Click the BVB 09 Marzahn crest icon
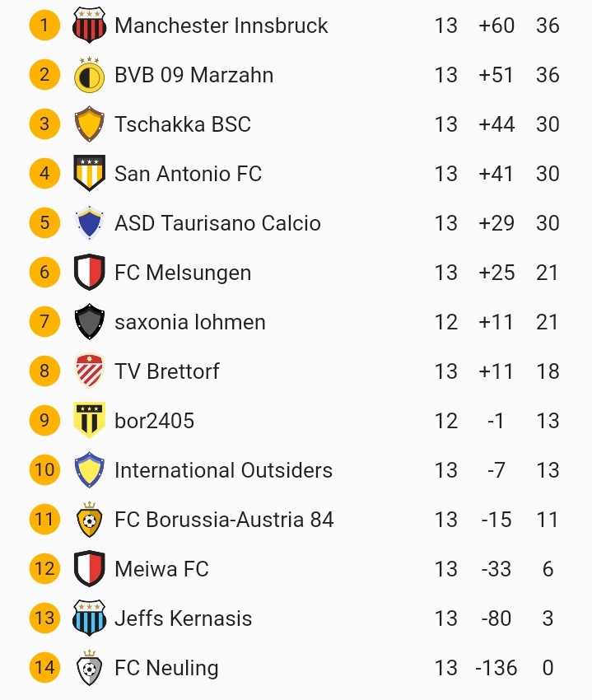The width and height of the screenshot is (592, 700). [x=89, y=75]
